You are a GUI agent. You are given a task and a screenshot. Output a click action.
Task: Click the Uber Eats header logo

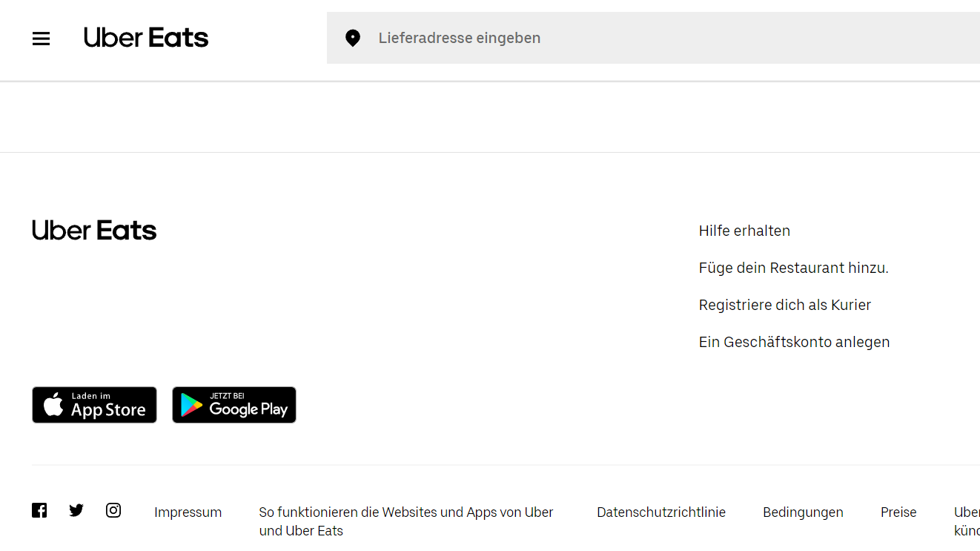point(146,38)
